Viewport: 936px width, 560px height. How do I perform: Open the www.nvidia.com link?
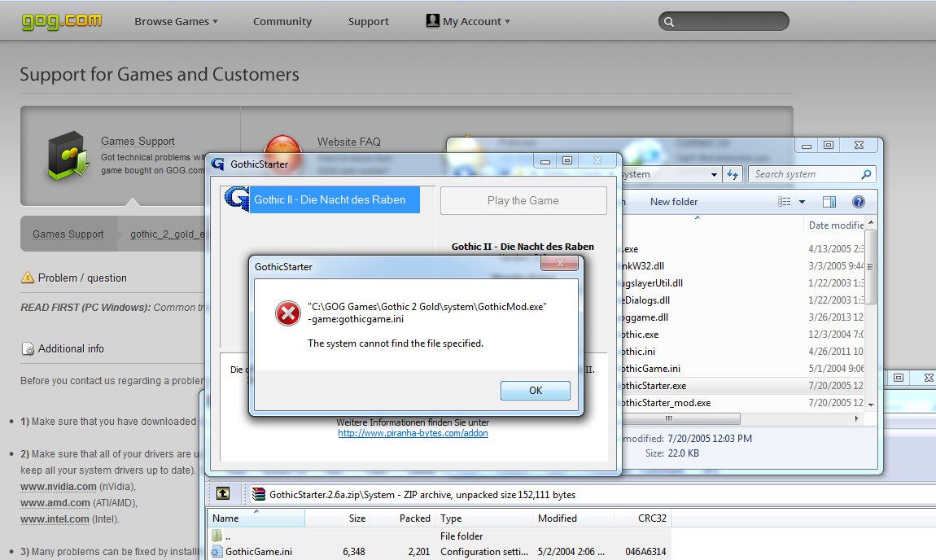coord(59,487)
